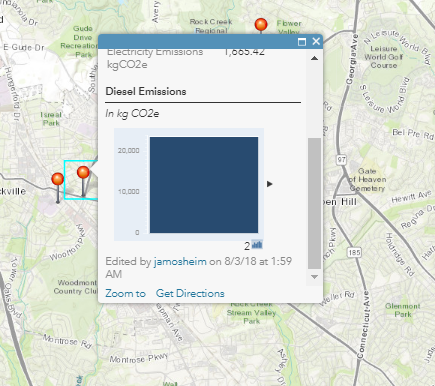The image size is (435, 386).
Task: Click popup scrollbar down arrow
Action: (x=314, y=277)
